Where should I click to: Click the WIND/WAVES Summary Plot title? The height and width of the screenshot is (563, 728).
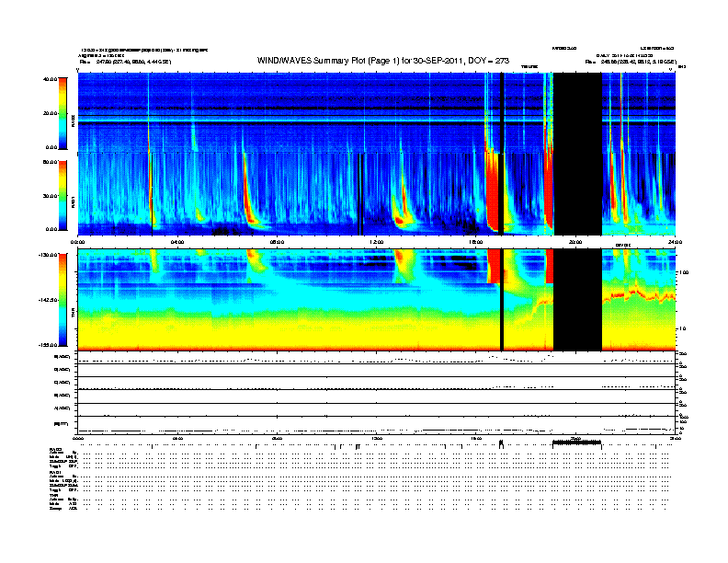(383, 61)
